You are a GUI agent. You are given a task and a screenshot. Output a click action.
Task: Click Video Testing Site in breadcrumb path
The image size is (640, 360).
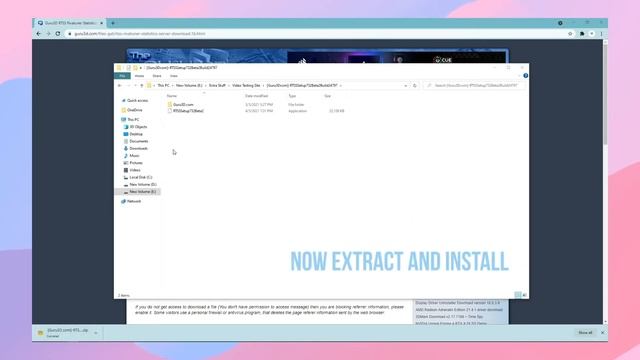(246, 86)
